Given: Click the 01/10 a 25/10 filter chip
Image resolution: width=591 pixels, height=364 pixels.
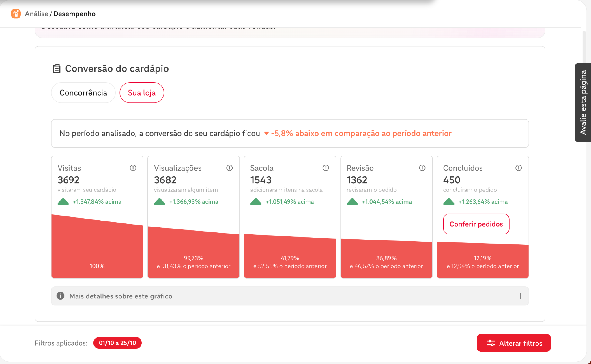Looking at the screenshot, I should click(x=117, y=343).
